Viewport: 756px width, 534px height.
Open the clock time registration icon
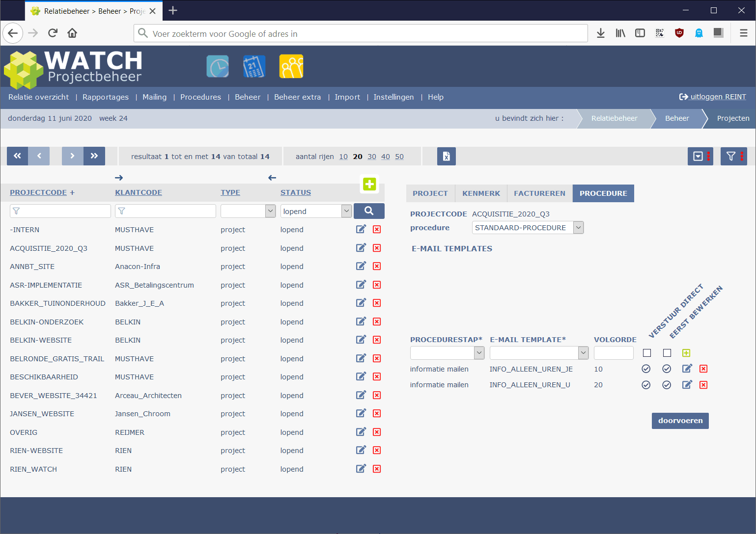pyautogui.click(x=218, y=67)
